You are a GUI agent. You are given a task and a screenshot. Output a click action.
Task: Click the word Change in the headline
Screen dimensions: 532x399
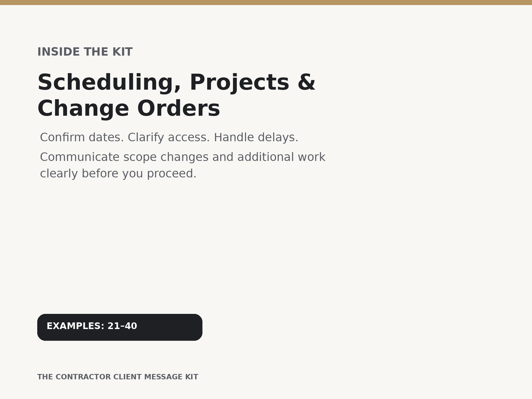point(83,109)
